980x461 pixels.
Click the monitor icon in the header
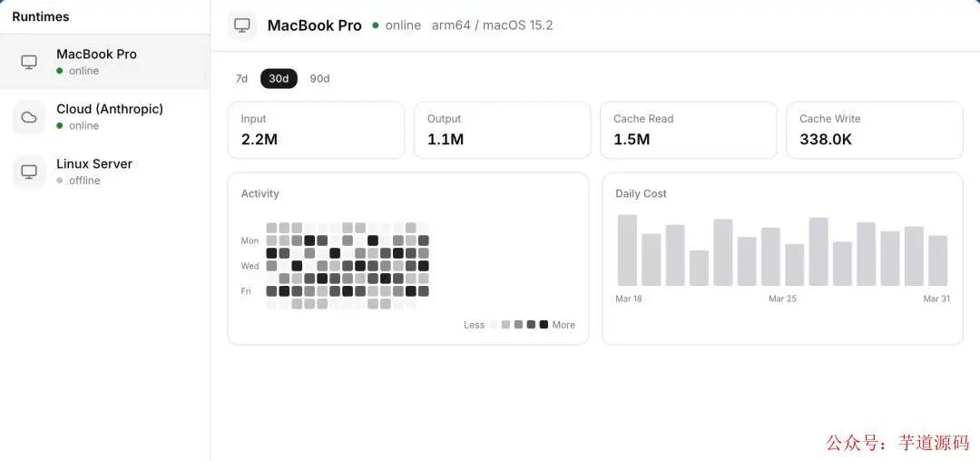click(242, 25)
